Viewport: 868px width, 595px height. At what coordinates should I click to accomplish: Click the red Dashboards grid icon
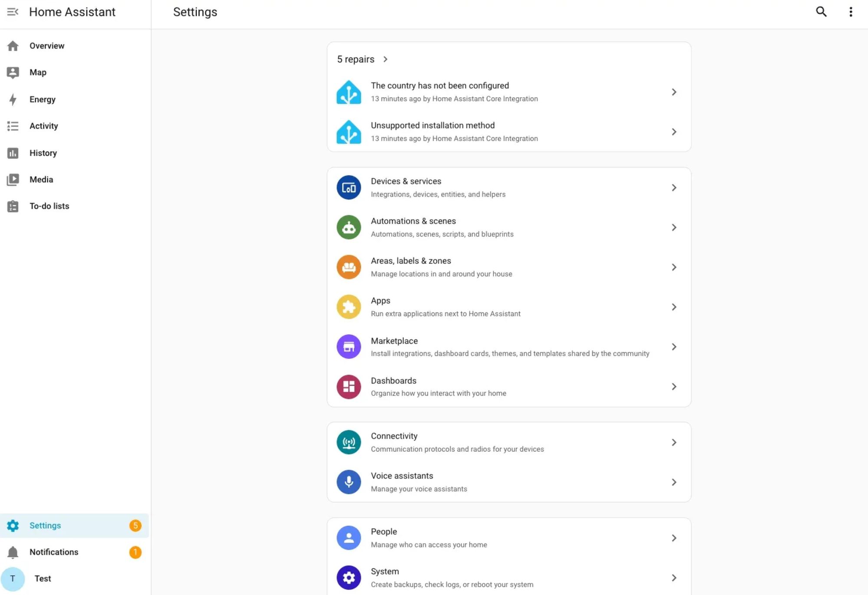349,387
